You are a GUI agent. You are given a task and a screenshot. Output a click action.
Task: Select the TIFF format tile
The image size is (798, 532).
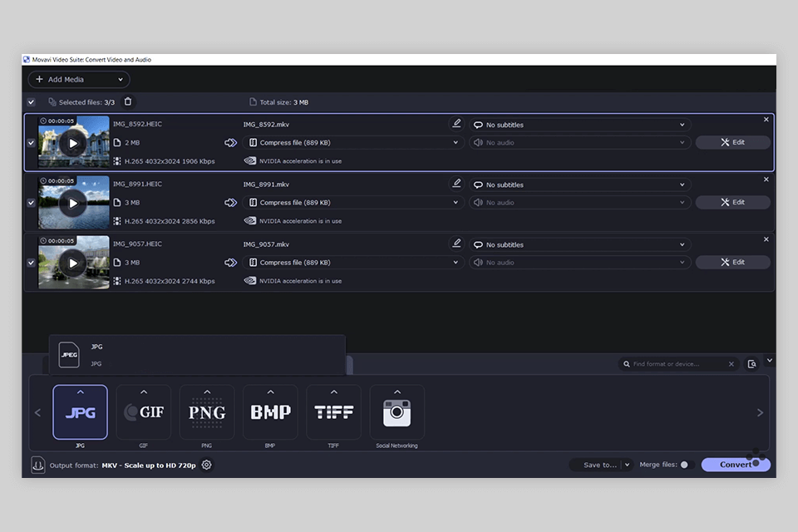tap(333, 412)
